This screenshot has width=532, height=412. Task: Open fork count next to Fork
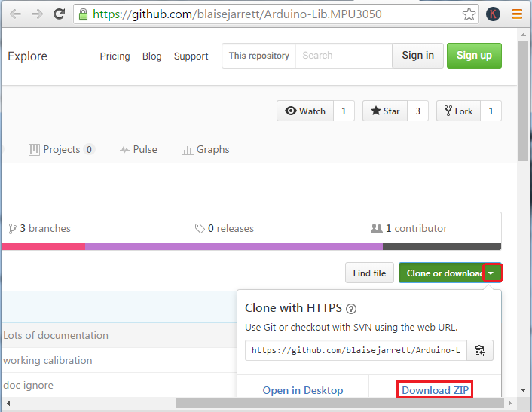(491, 111)
